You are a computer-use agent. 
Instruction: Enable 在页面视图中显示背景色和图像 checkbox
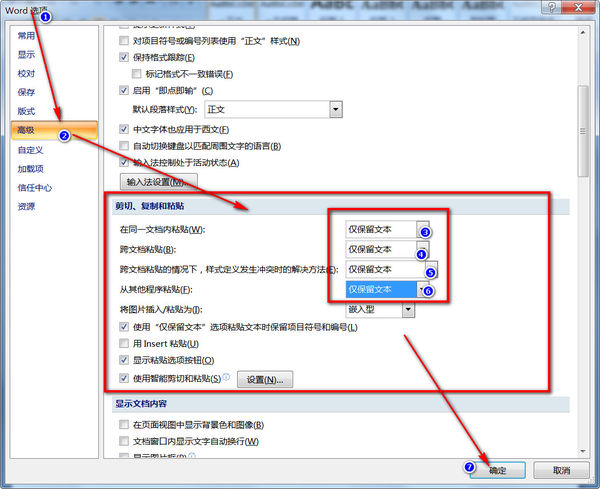124,425
